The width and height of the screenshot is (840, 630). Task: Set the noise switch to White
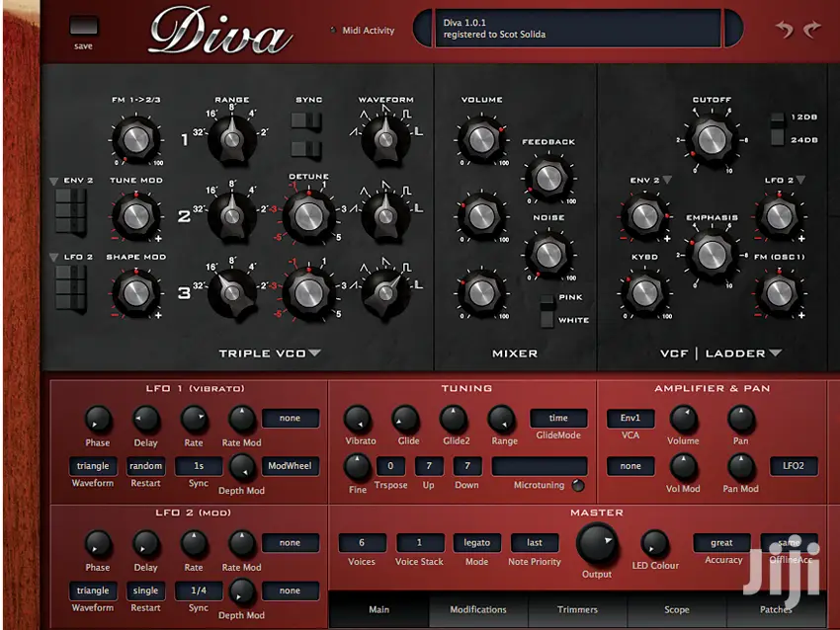[x=546, y=320]
